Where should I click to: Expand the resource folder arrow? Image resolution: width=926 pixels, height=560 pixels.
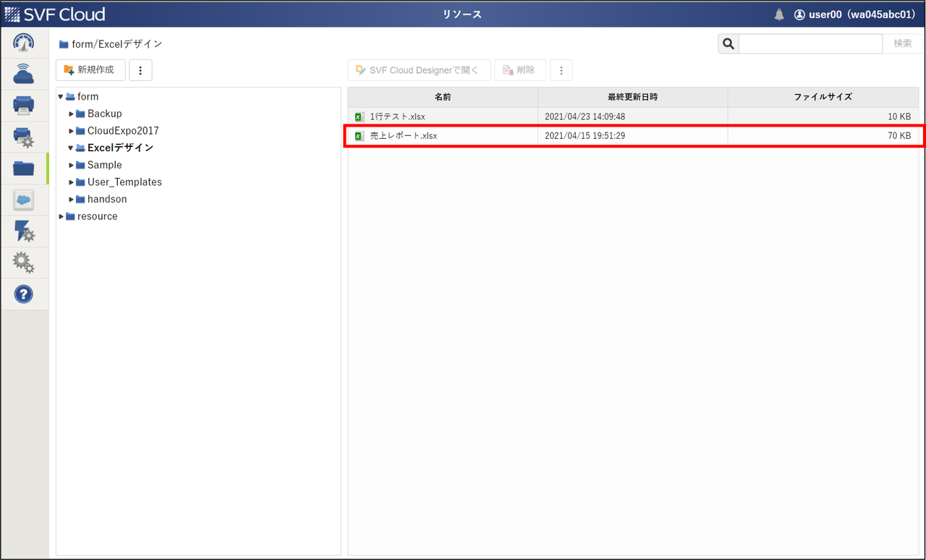61,216
